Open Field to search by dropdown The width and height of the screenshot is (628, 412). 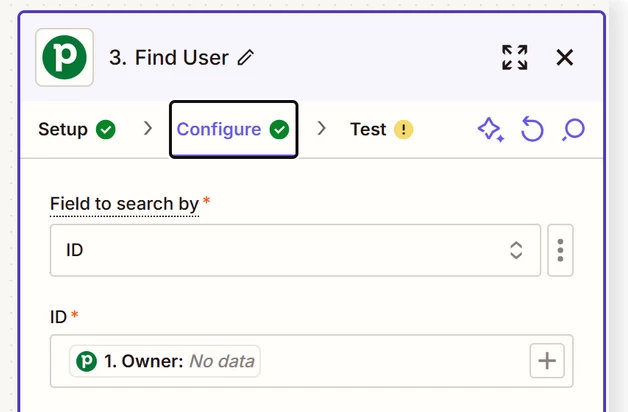[x=295, y=250]
